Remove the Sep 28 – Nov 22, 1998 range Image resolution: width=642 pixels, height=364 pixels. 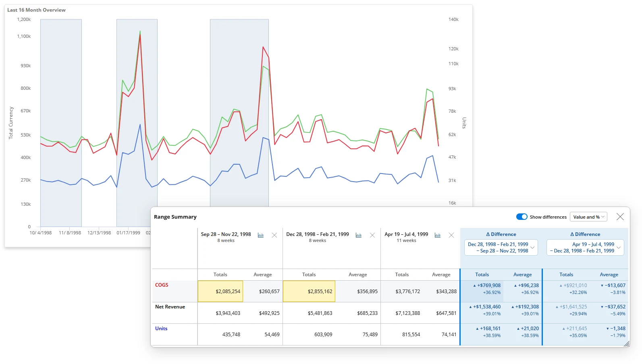pos(274,235)
